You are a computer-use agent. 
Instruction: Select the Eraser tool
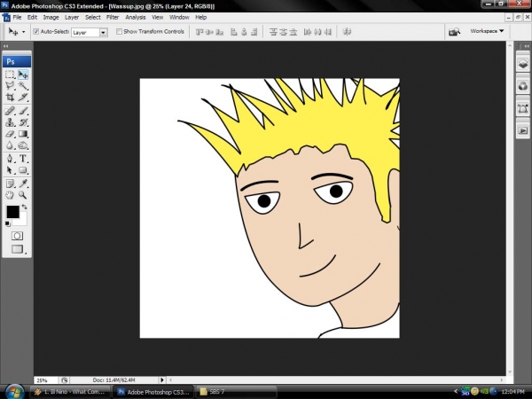(10, 134)
